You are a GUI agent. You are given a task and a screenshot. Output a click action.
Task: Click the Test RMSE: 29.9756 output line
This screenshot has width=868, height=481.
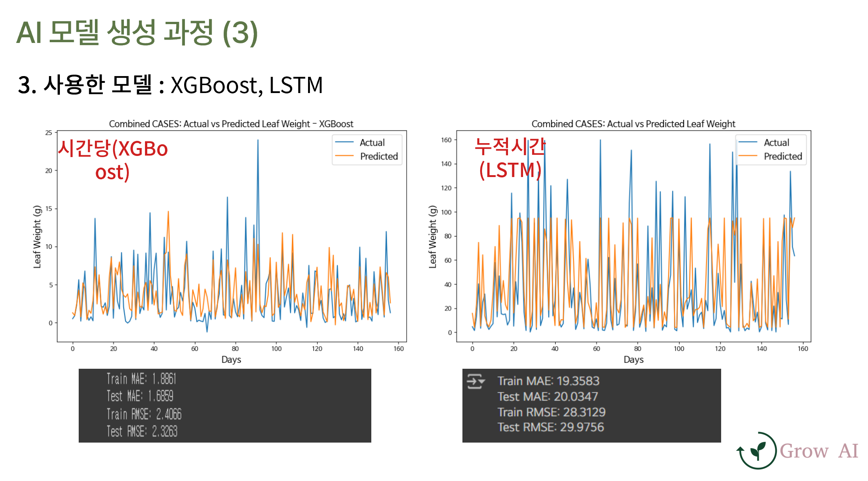click(550, 427)
